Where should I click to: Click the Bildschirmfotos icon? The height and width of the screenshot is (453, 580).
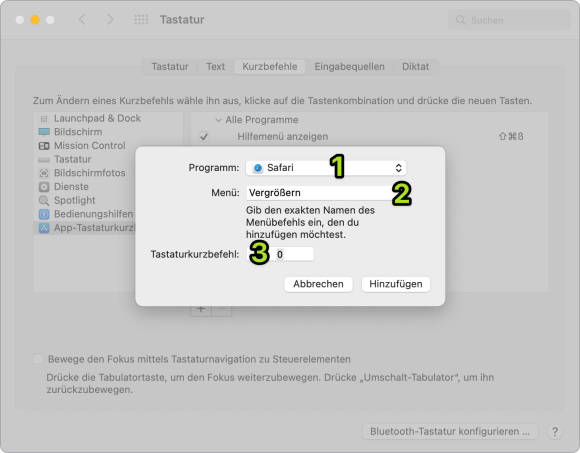point(44,173)
